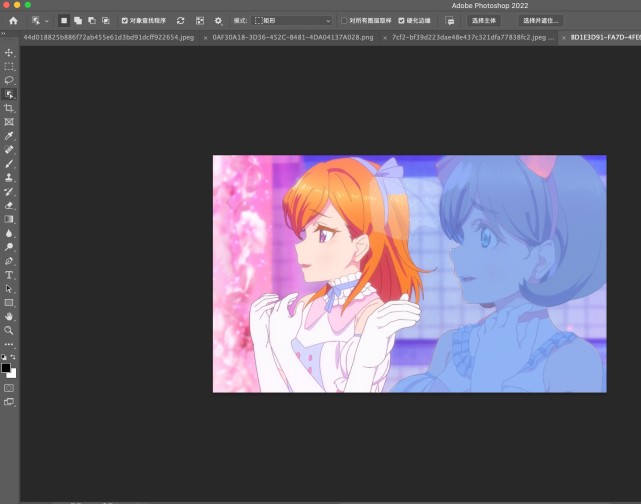Select New Selection mode icon

[64, 20]
